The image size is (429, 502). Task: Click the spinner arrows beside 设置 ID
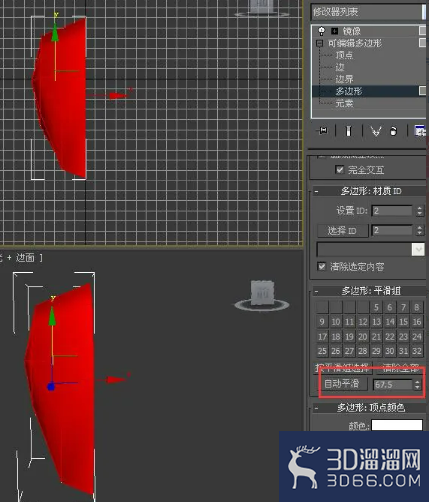[419, 211]
